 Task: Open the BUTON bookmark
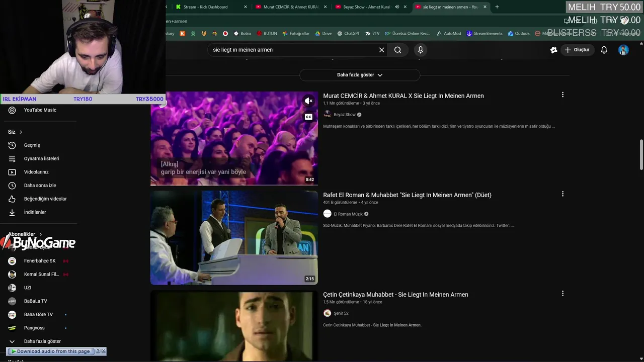267,34
